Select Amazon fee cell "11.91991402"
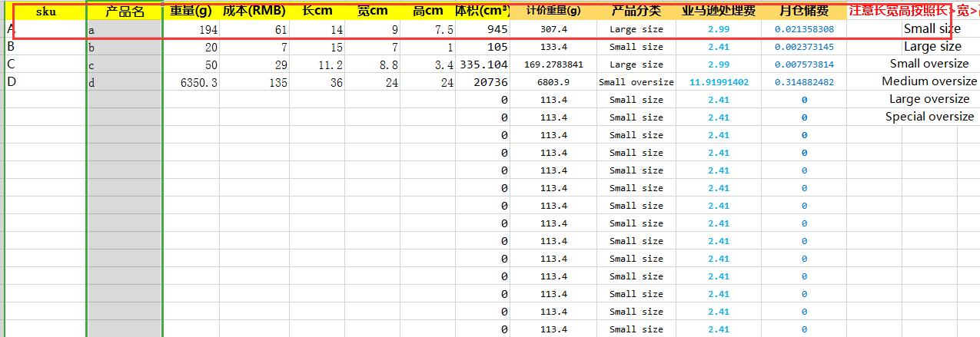 coord(719,83)
